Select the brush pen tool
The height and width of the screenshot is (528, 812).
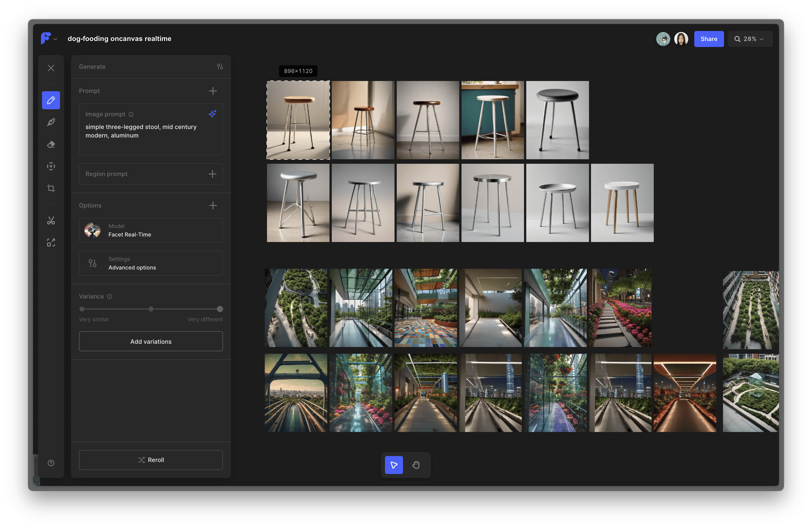(x=51, y=122)
